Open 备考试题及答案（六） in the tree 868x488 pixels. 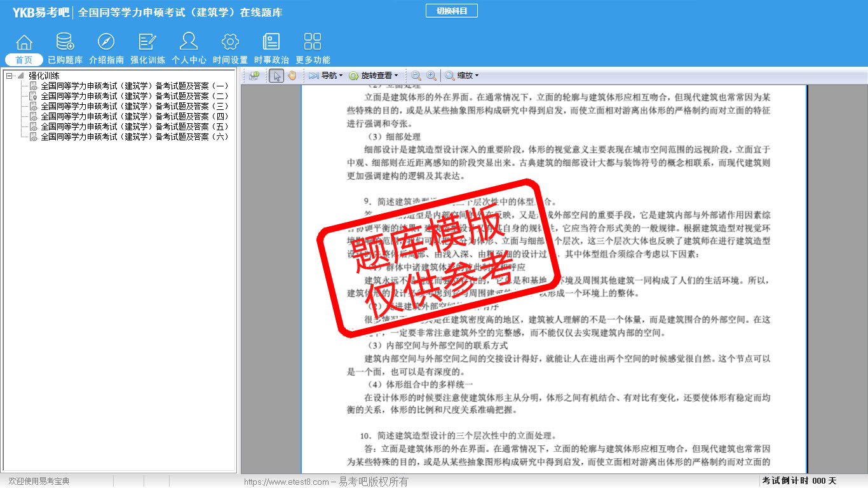point(134,137)
